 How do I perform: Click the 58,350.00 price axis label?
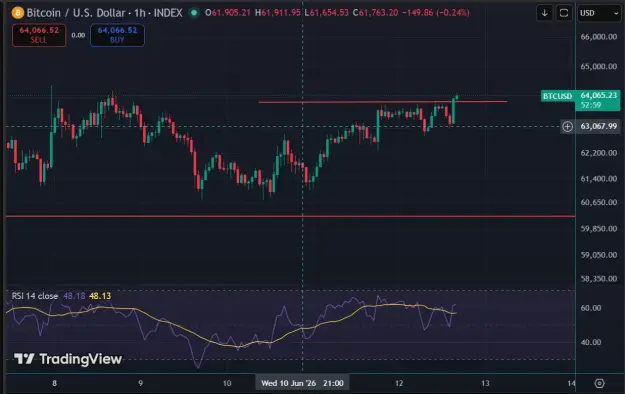point(599,279)
